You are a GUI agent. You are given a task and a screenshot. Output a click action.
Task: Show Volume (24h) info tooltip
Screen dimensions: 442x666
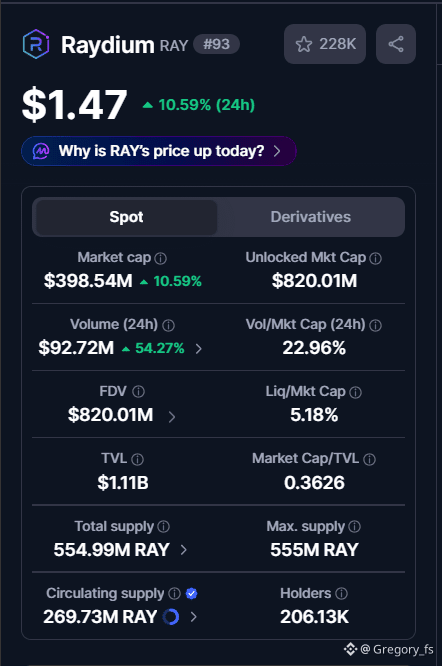coord(169,325)
